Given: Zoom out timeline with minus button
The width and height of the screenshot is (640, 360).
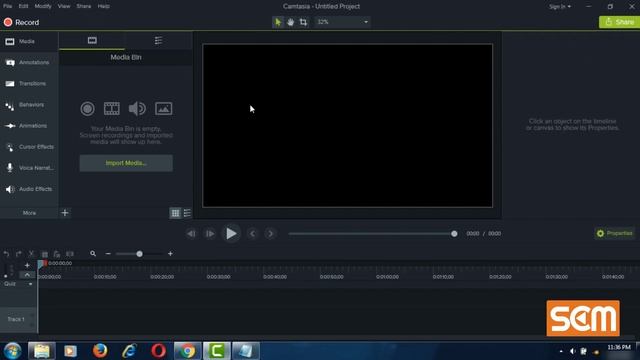Looking at the screenshot, I should pos(108,254).
